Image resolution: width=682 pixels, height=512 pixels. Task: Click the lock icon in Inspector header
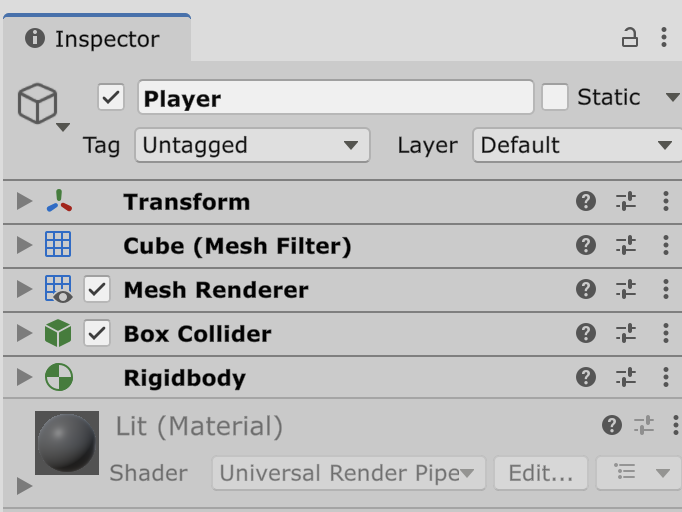coord(630,38)
